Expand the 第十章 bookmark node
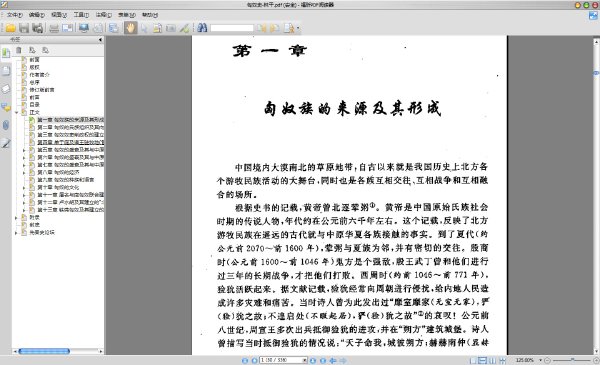The image size is (600, 365). pos(24,187)
